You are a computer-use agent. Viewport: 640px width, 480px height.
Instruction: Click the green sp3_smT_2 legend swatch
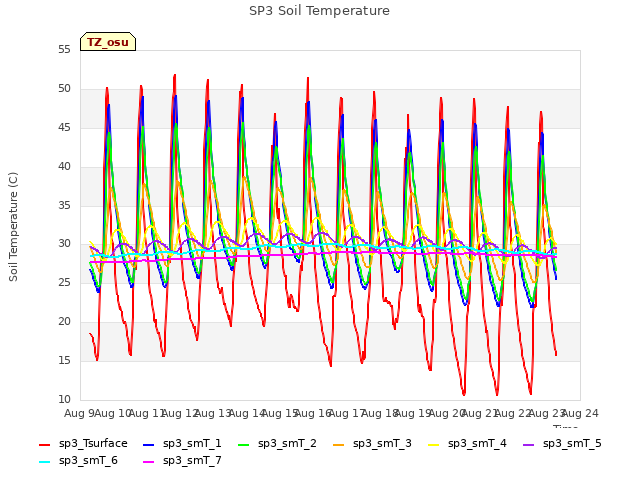point(244,444)
